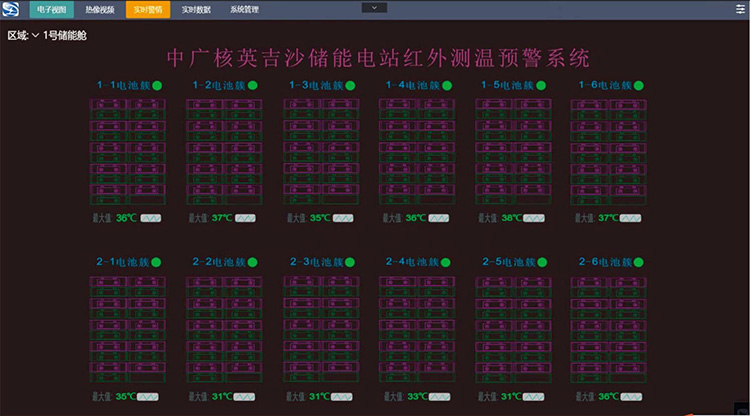Select the 2-5电池簇 label
The image size is (750, 416).
click(x=509, y=262)
